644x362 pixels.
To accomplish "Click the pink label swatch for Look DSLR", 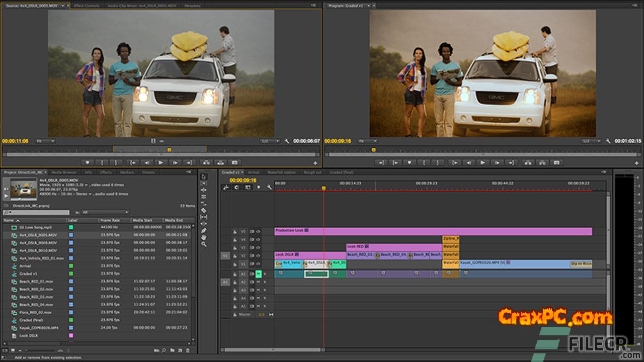I will pyautogui.click(x=71, y=335).
